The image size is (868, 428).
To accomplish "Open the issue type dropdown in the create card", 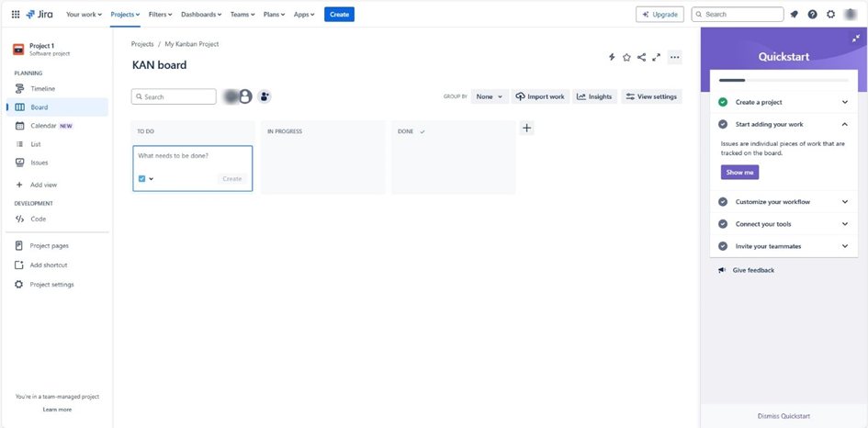I will (146, 178).
